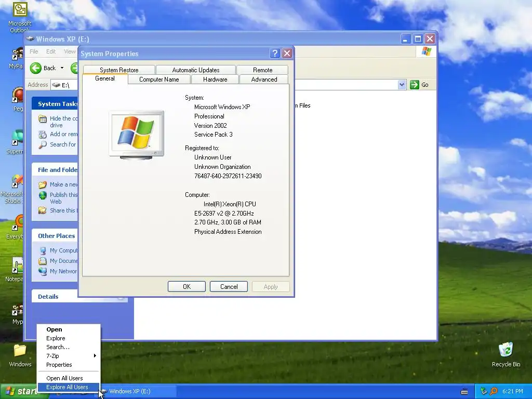Open the System Restore tab
Screen dimensions: 532x399
point(119,70)
